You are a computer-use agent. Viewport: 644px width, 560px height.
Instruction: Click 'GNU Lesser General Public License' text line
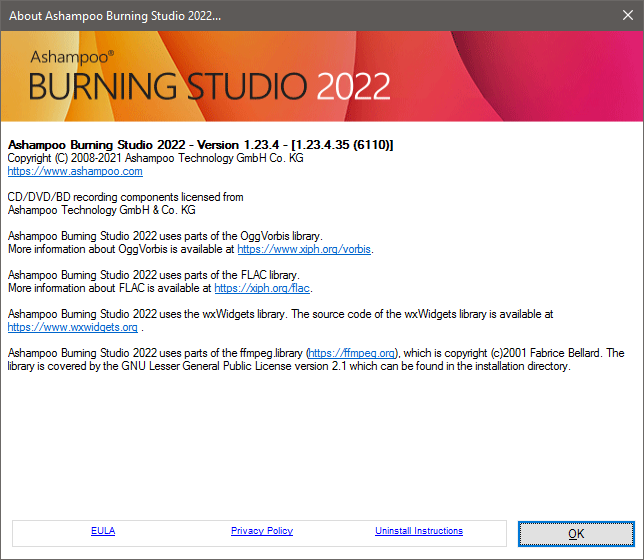(x=289, y=366)
